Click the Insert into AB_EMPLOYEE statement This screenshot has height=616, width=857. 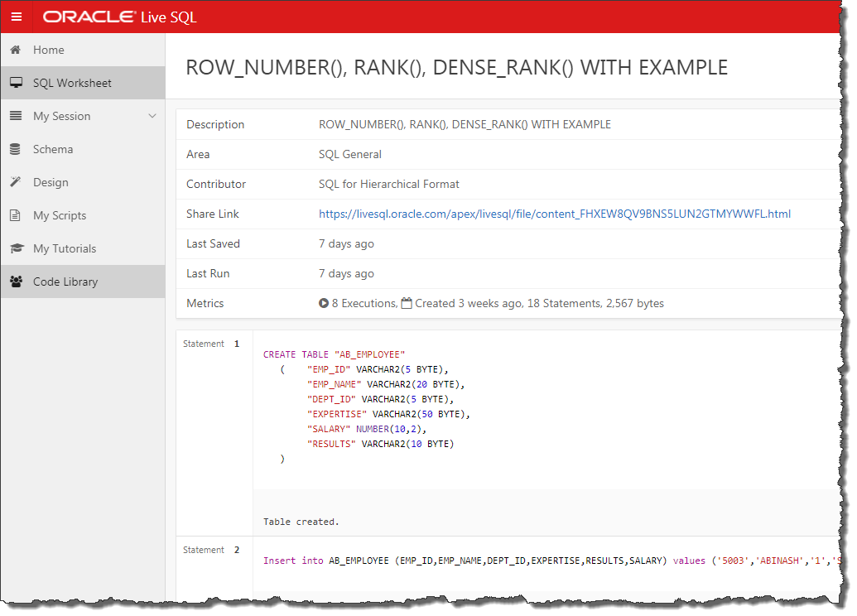[551, 561]
